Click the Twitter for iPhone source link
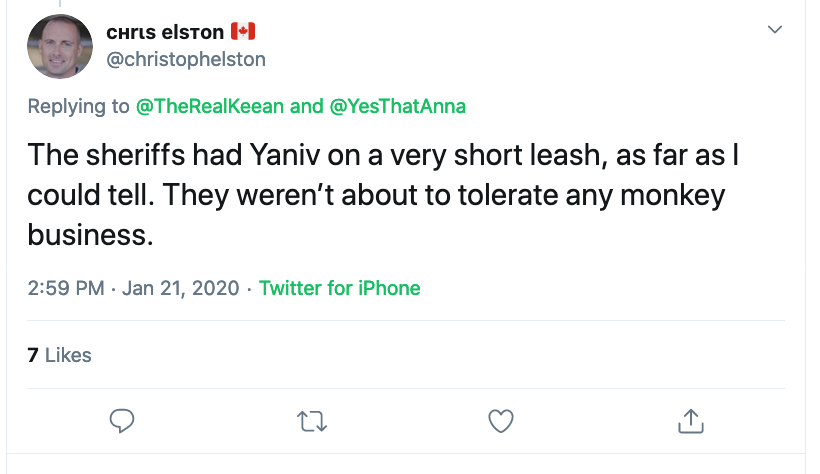The width and height of the screenshot is (820, 474). tap(339, 288)
